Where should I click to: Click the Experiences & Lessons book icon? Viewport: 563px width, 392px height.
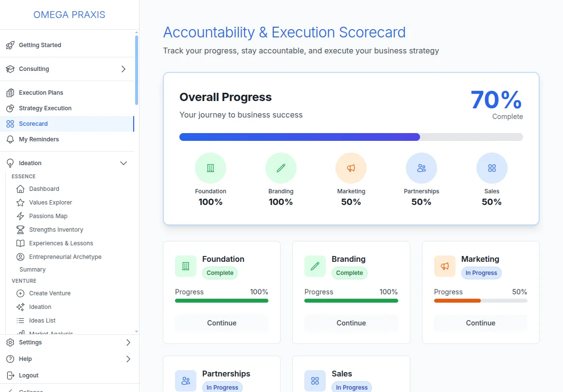(20, 243)
